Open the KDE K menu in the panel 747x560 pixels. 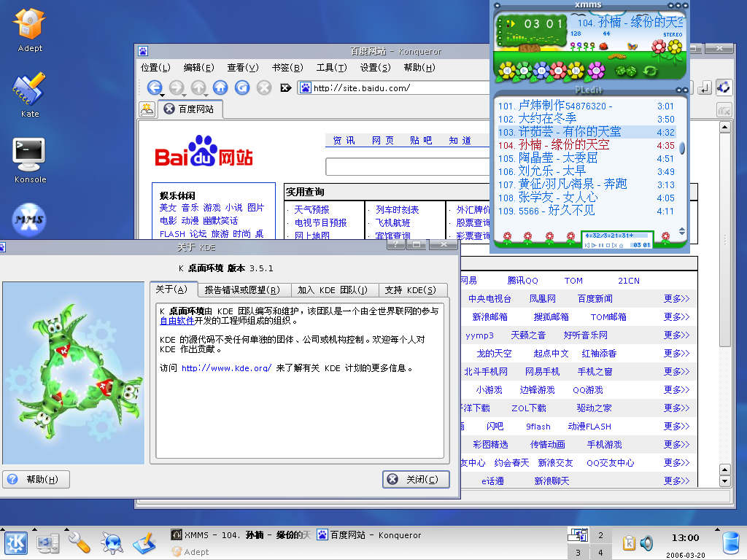coord(16,542)
